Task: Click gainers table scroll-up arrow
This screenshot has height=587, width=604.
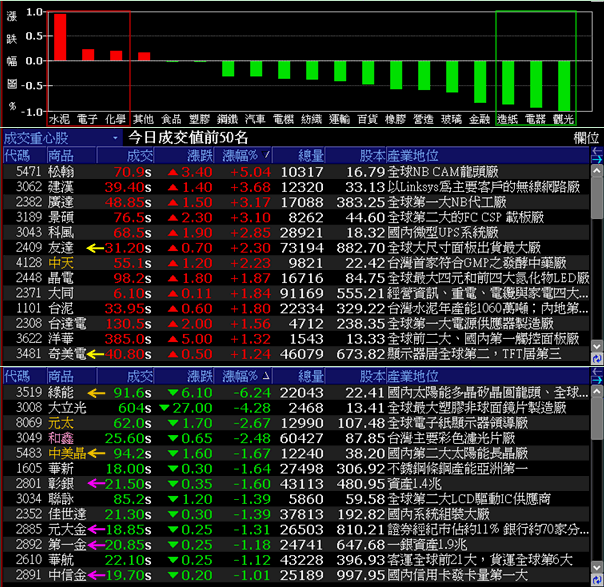Action: coord(596,170)
